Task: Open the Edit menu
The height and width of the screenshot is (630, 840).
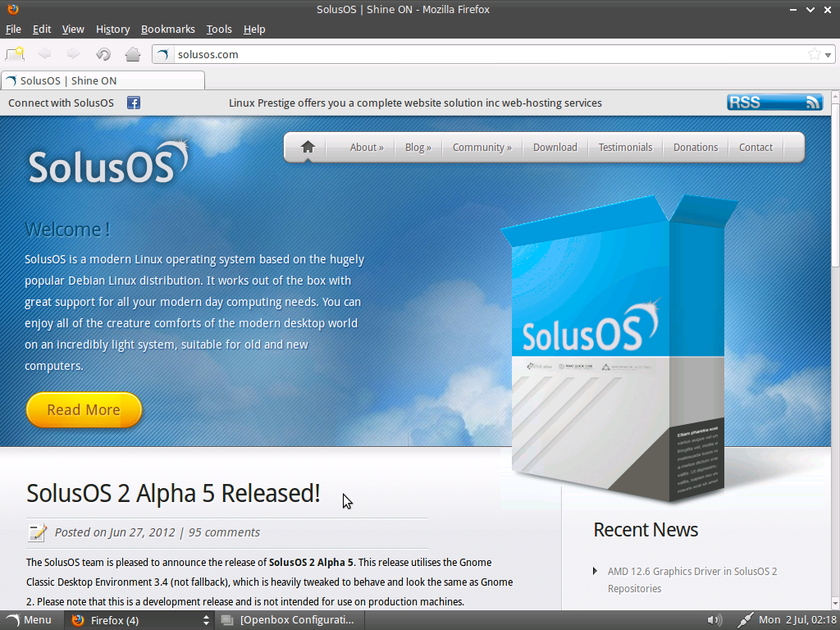Action: click(42, 29)
